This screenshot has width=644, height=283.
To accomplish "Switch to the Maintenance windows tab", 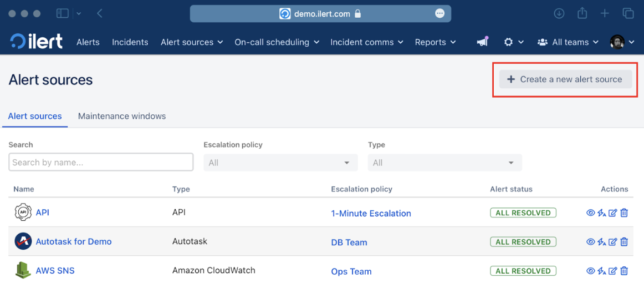I will pyautogui.click(x=122, y=116).
